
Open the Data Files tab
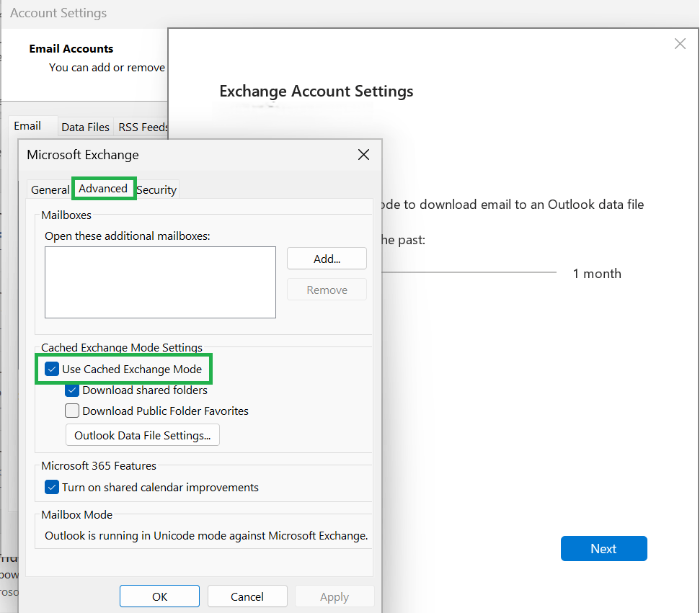[x=85, y=127]
